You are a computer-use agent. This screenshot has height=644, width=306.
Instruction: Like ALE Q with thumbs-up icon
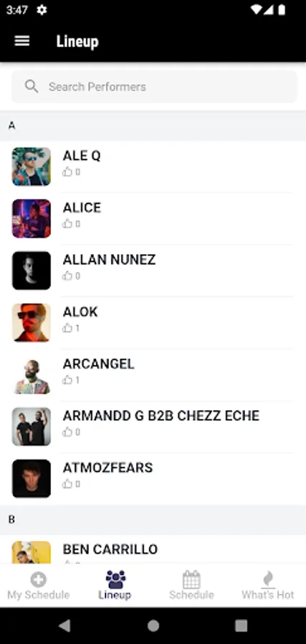67,172
